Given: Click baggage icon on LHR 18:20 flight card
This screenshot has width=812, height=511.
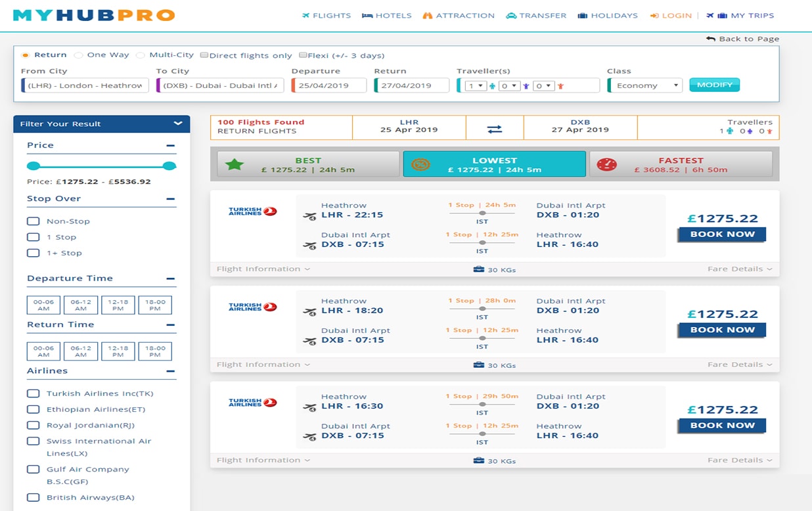Looking at the screenshot, I should (x=478, y=365).
